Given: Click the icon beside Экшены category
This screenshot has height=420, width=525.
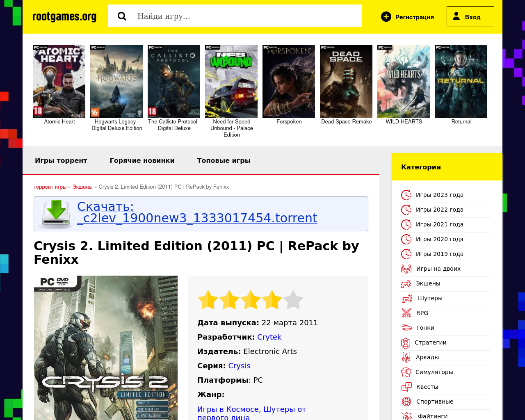Looking at the screenshot, I should click(x=406, y=283).
